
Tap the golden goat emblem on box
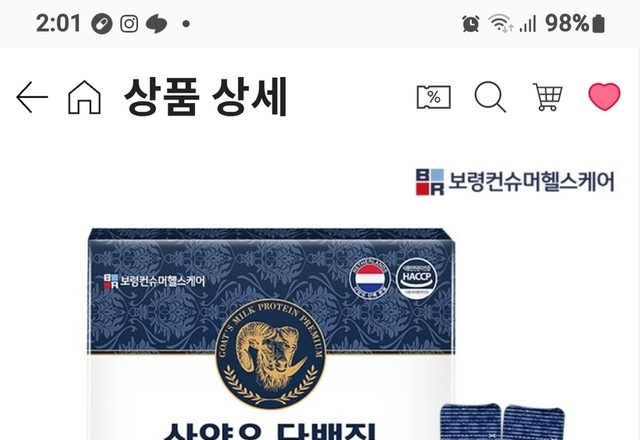271,354
